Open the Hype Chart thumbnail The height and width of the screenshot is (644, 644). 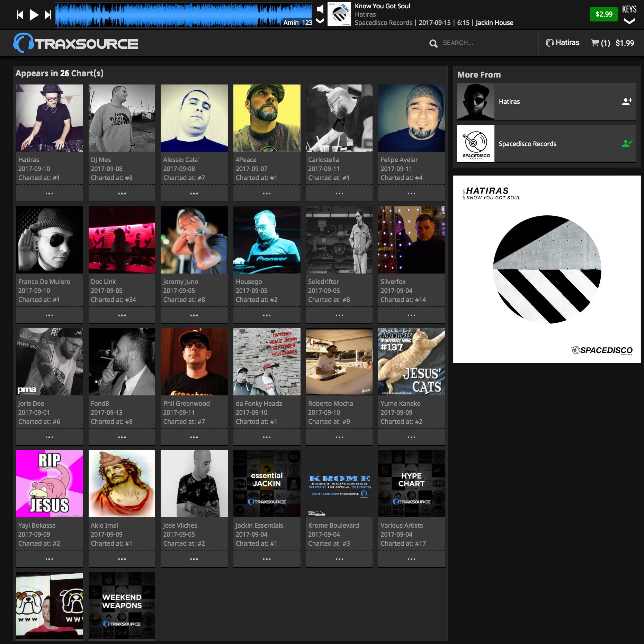412,484
